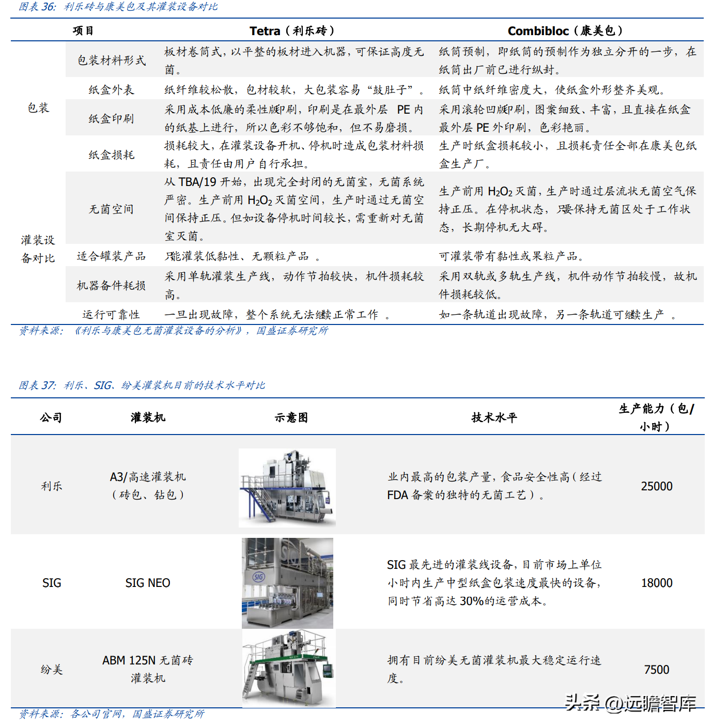
Task: Click the '无菌空间' row label
Action: (111, 209)
